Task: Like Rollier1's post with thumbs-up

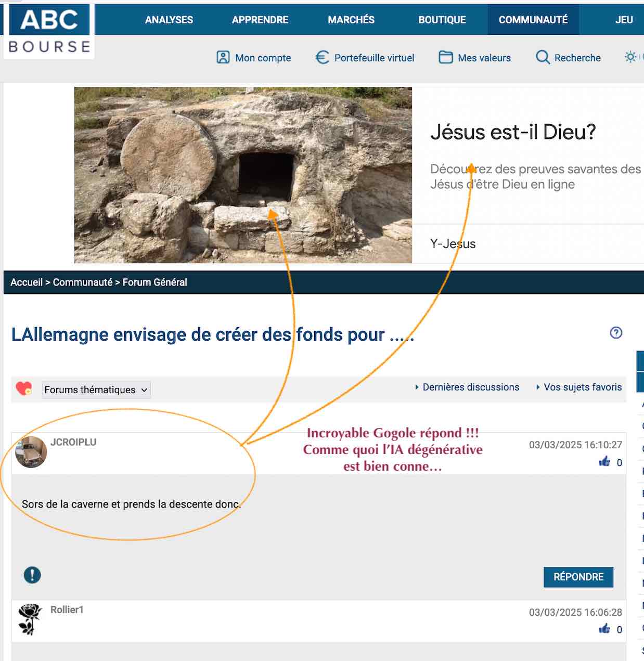Action: tap(604, 629)
